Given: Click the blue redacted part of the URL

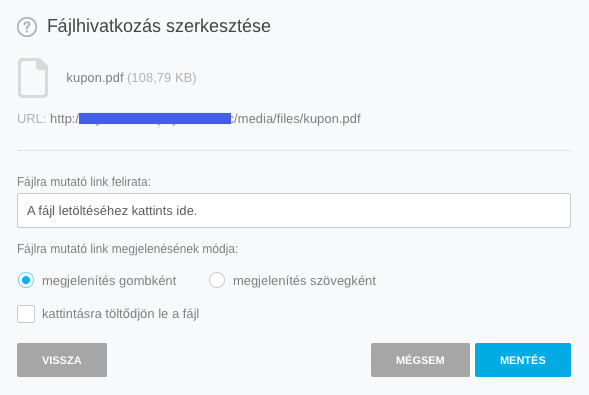Looking at the screenshot, I should (155, 118).
